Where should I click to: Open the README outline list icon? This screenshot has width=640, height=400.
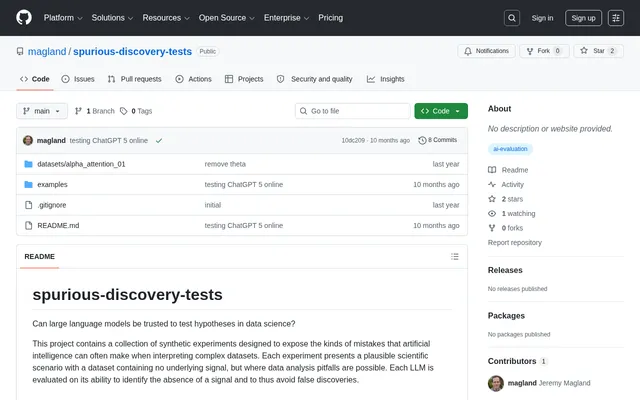455,257
